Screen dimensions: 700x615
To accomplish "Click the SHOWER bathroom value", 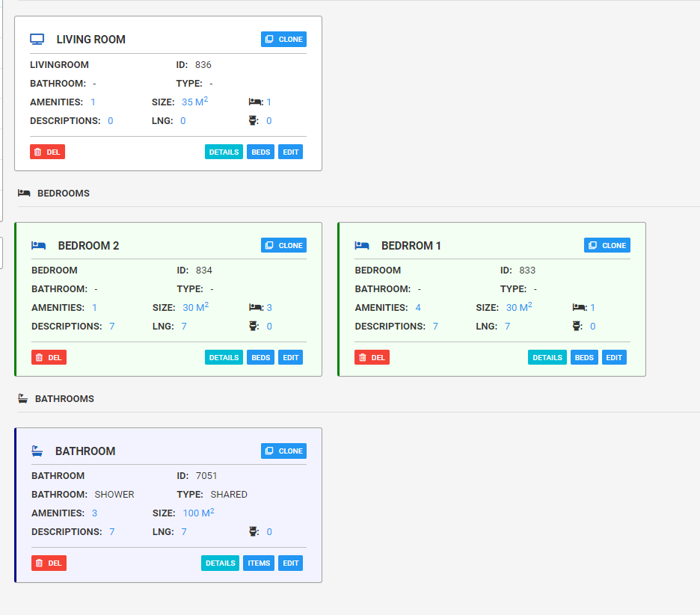I will pos(114,495).
